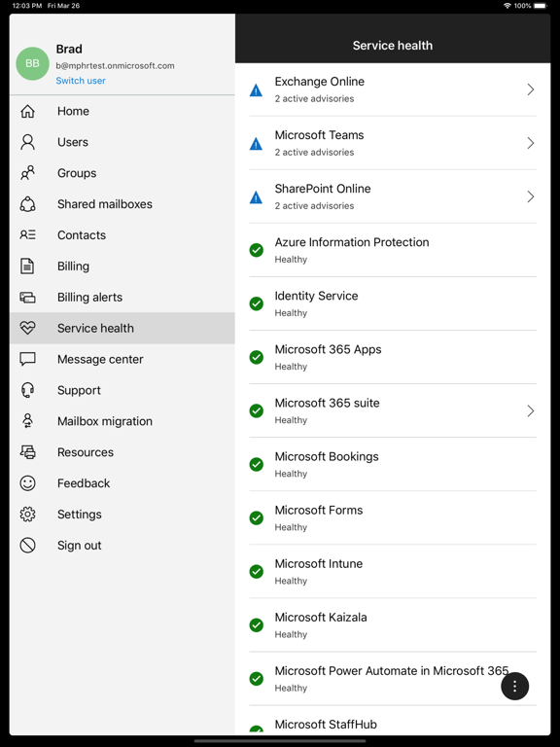
Task: Click the Contacts list icon
Action: (27, 234)
